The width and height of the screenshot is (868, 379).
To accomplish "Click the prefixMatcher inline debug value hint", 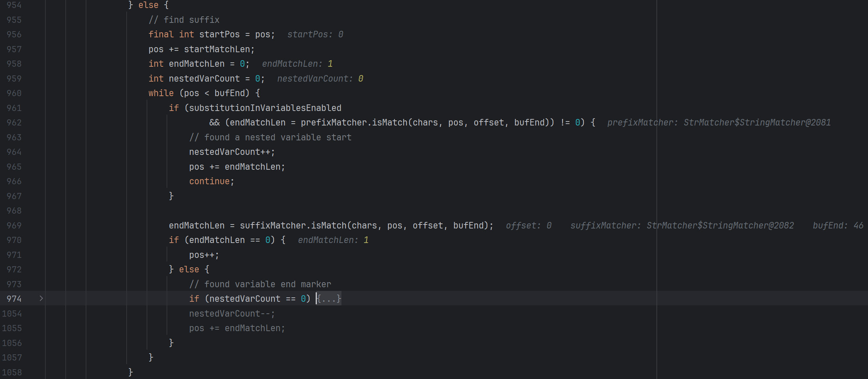I will point(718,123).
